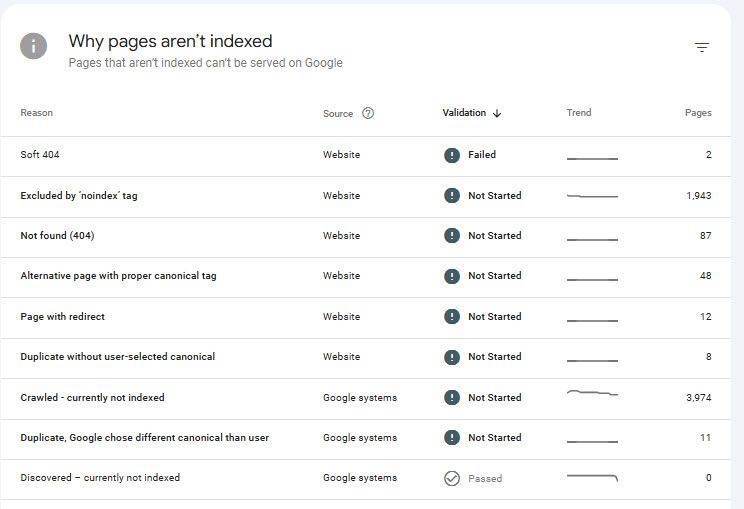Click the warning icon in Not found (404) row
The height and width of the screenshot is (509, 744).
(x=452, y=236)
